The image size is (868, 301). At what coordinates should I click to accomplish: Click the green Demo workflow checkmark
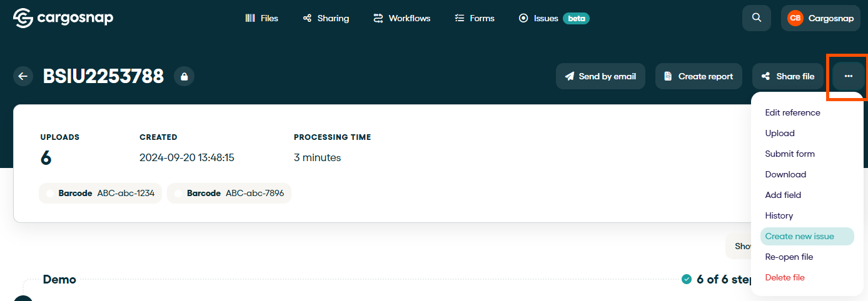click(687, 279)
